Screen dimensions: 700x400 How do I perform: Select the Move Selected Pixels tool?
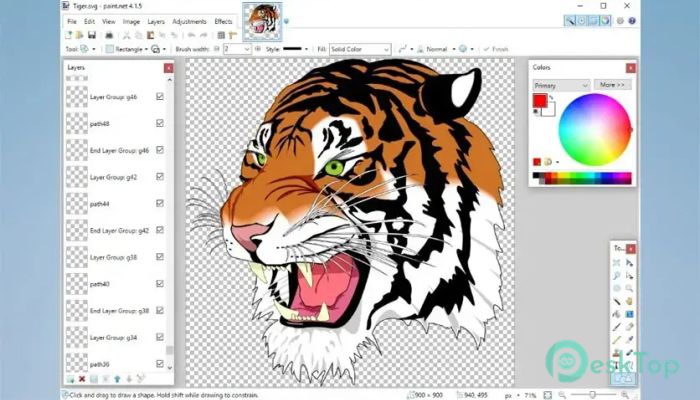coord(629,262)
